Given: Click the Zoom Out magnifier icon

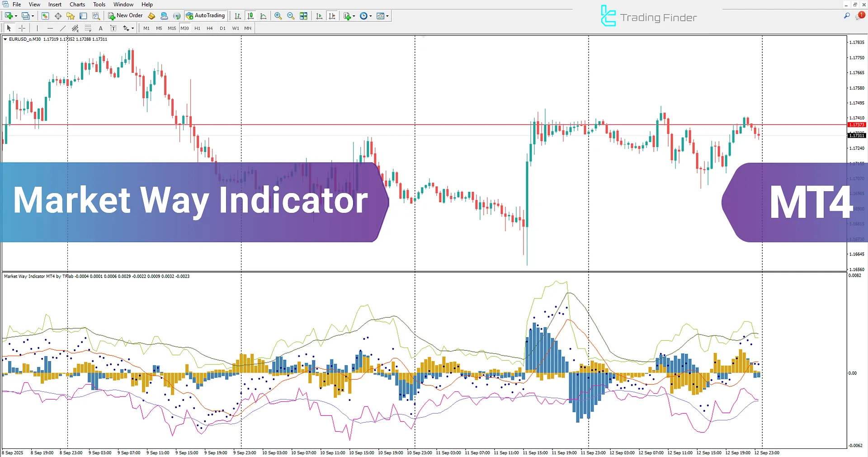Looking at the screenshot, I should click(291, 16).
